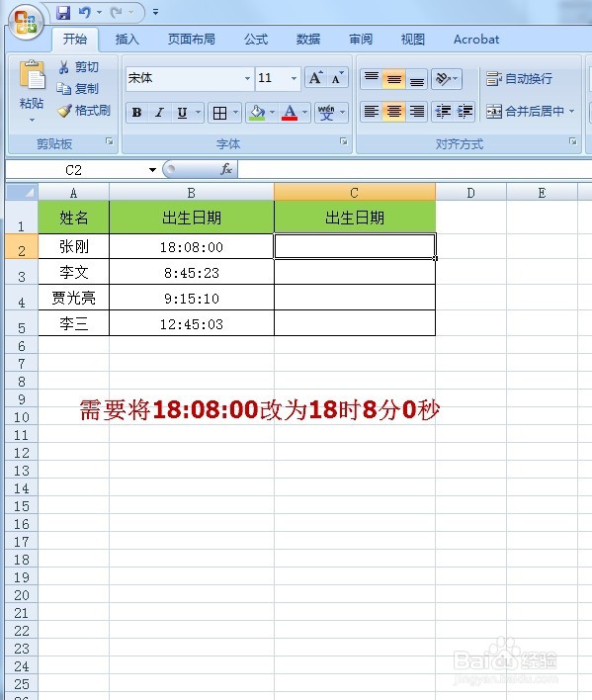Activate the 格式刷 format painter
The width and height of the screenshot is (592, 700).
click(84, 111)
